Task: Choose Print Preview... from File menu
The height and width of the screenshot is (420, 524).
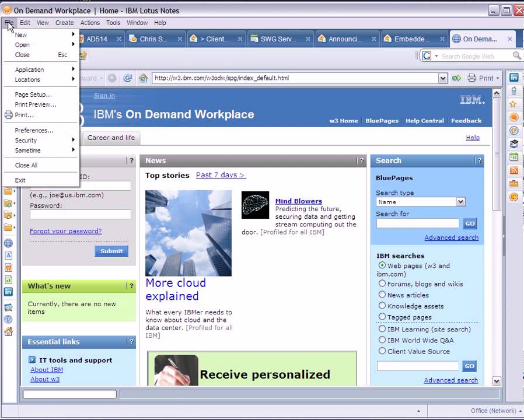Action: click(40, 104)
